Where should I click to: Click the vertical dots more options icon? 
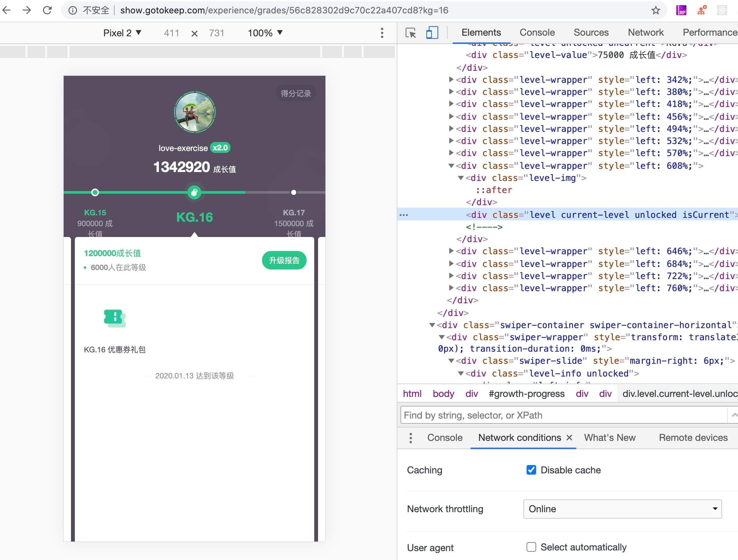(382, 33)
